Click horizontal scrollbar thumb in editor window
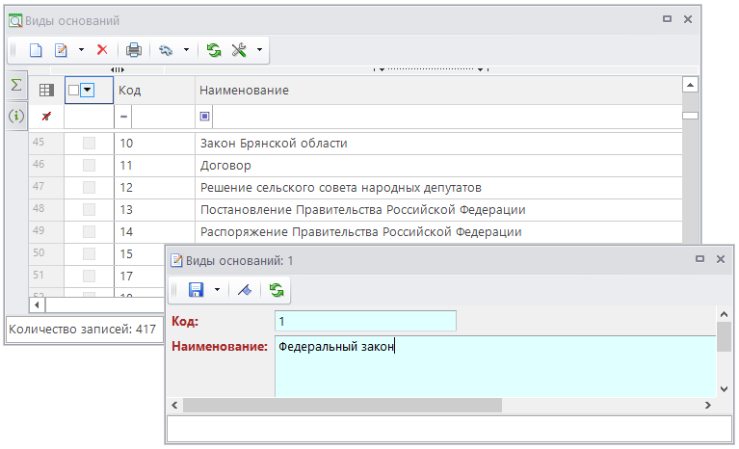This screenshot has width=739, height=449. [x=340, y=405]
